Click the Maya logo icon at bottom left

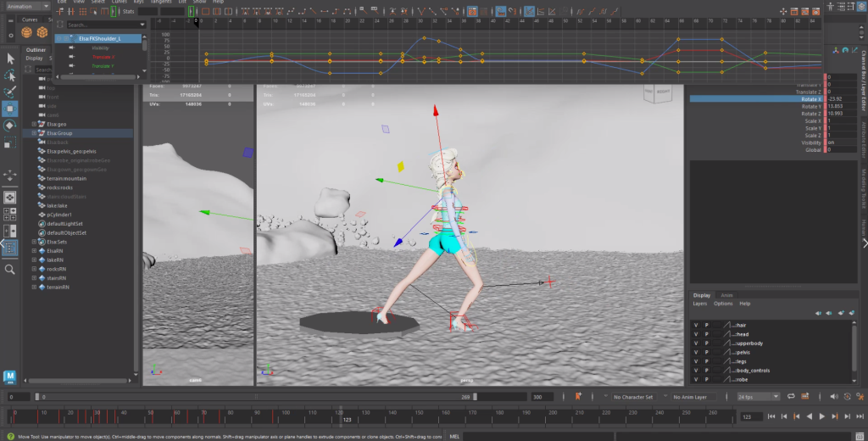pos(9,377)
